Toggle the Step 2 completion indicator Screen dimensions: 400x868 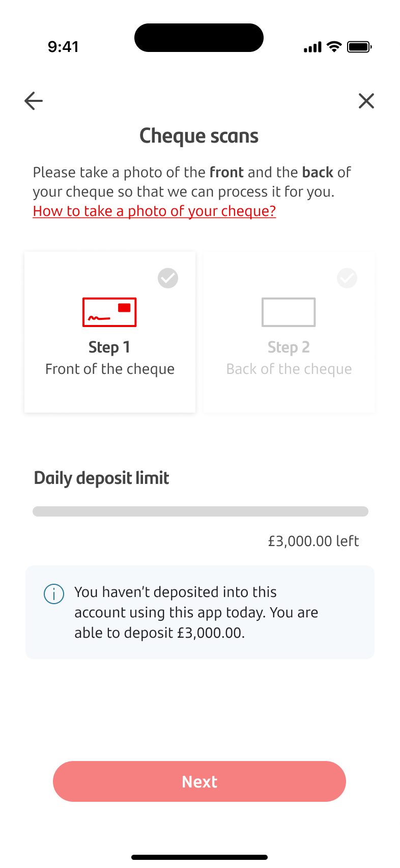[347, 278]
